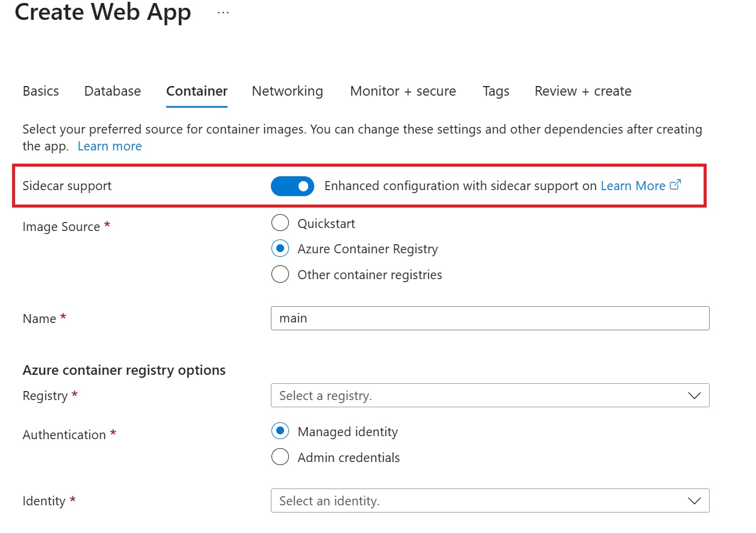This screenshot has height=533, width=756.
Task: Select Managed identity authentication
Action: click(x=280, y=431)
